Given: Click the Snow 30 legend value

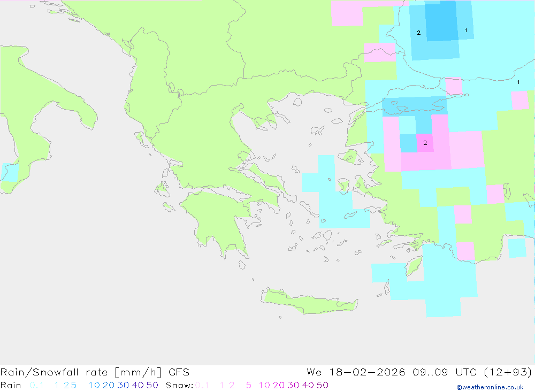Looking at the screenshot, I should (x=293, y=385).
